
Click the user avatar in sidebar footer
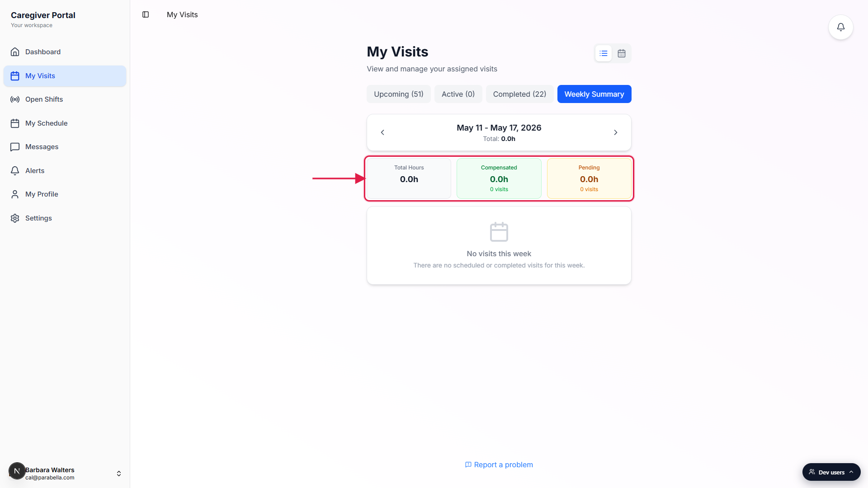point(17,471)
